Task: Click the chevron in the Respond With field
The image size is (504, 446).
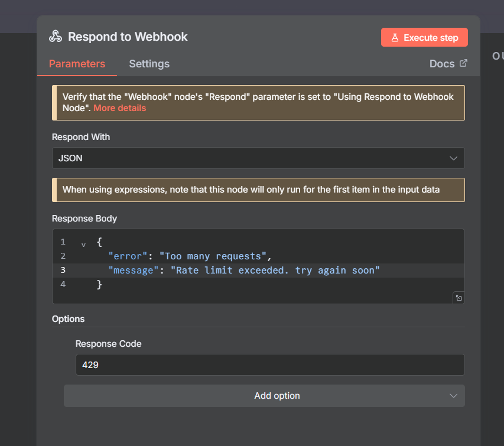Action: (453, 158)
